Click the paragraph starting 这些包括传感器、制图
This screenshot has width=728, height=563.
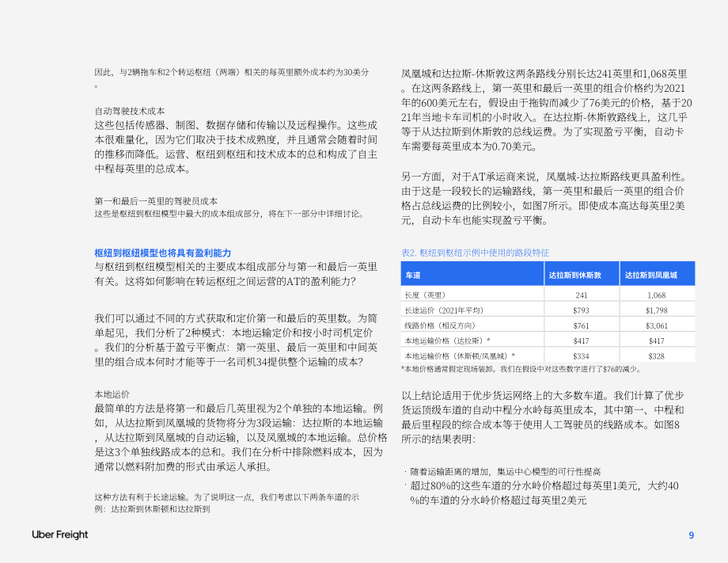point(236,146)
